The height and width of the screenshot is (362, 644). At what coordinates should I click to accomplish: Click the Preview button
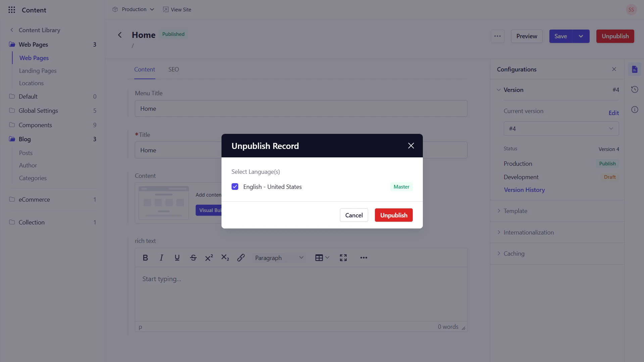(527, 36)
